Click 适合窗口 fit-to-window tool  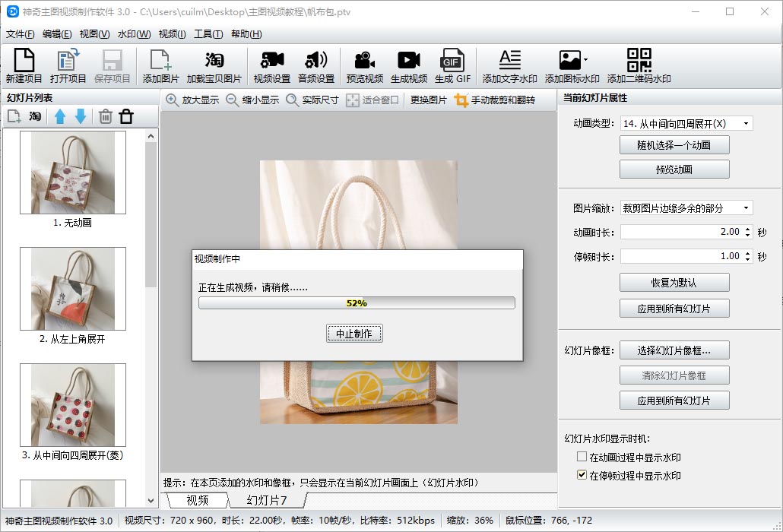372,100
